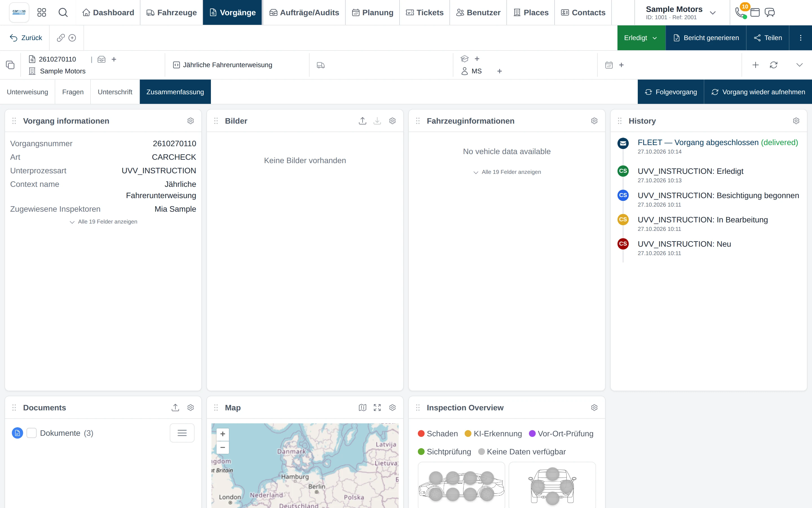
Task: Click the three-dot more options menu
Action: pyautogui.click(x=801, y=38)
